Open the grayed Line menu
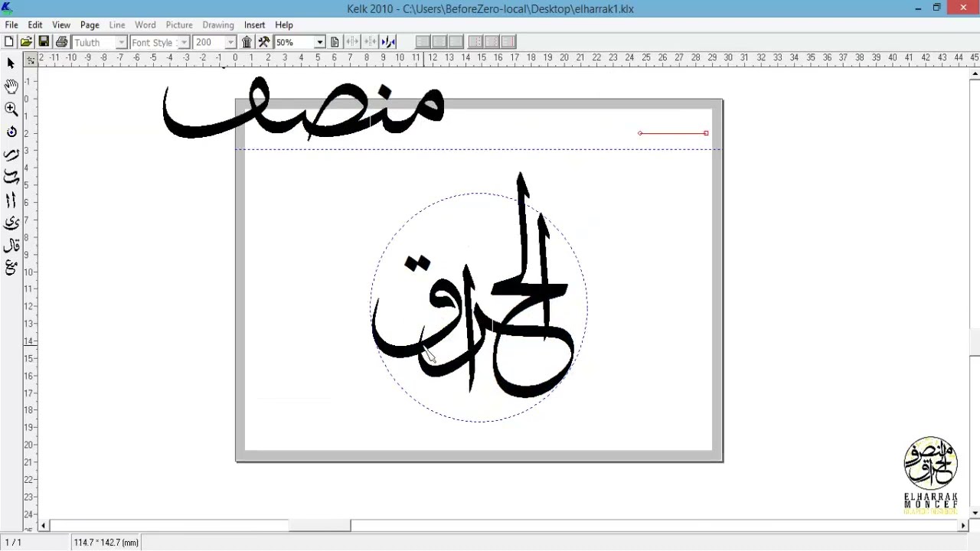This screenshot has height=551, width=980. (117, 24)
